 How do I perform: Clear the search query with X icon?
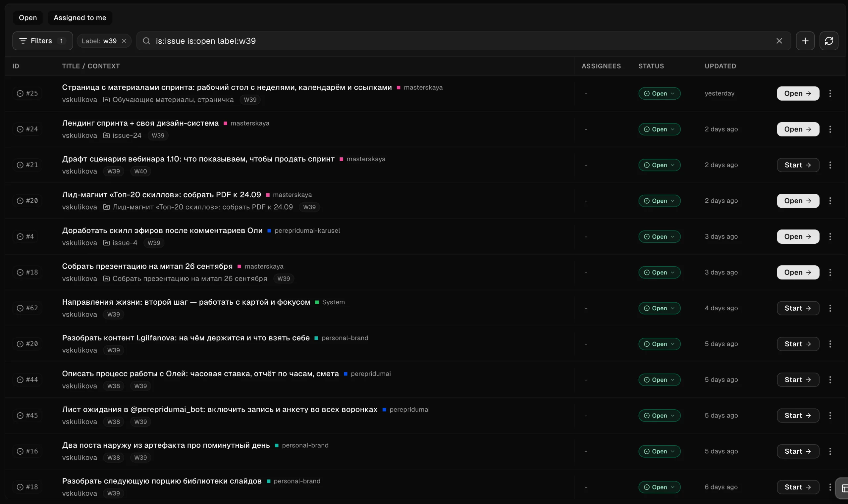click(779, 41)
